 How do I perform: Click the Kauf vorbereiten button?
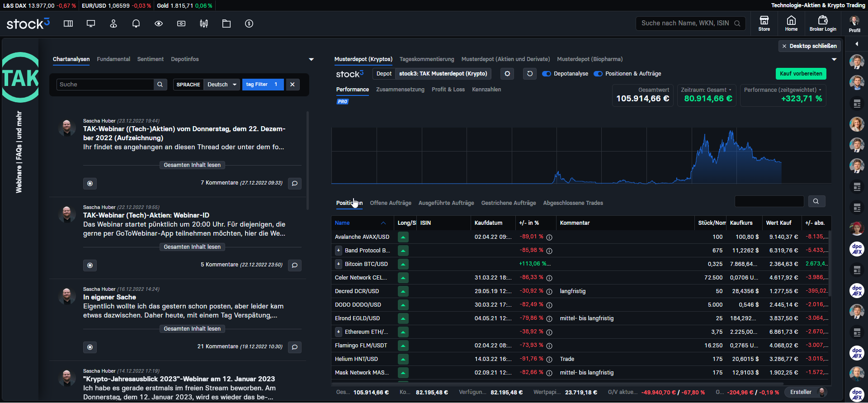(801, 74)
